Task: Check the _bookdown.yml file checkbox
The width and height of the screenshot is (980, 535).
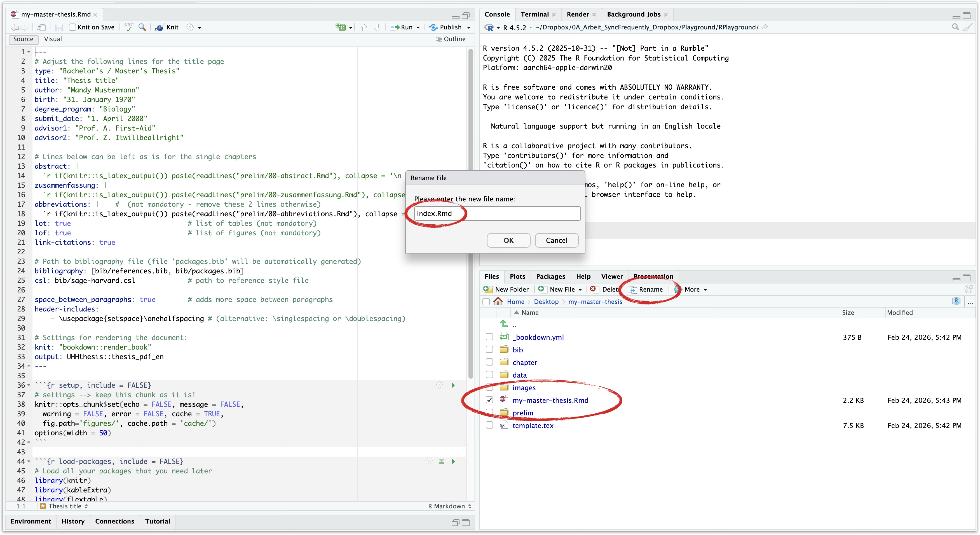Action: click(490, 337)
